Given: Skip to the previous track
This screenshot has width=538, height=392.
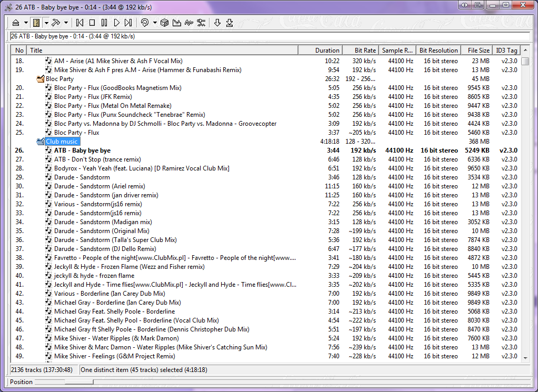Looking at the screenshot, I should (x=79, y=23).
